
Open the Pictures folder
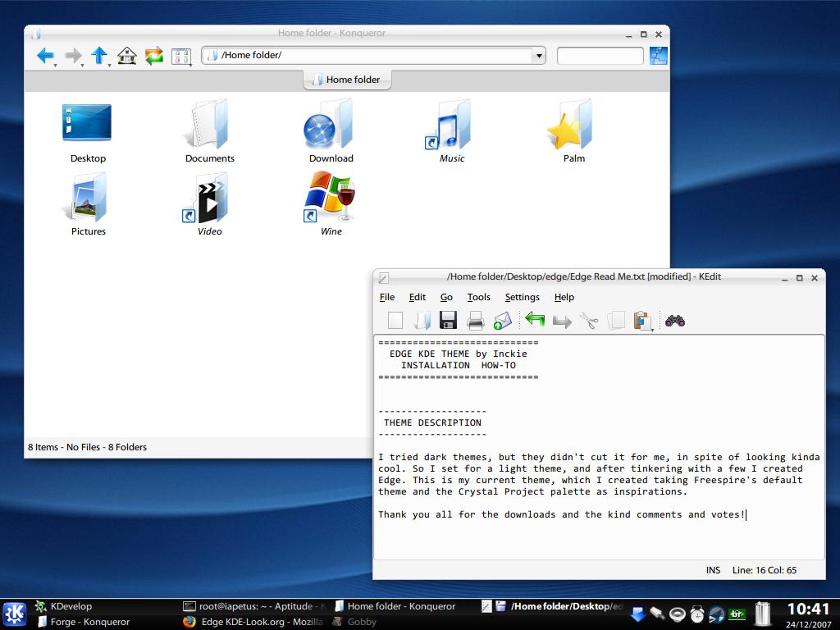point(88,205)
